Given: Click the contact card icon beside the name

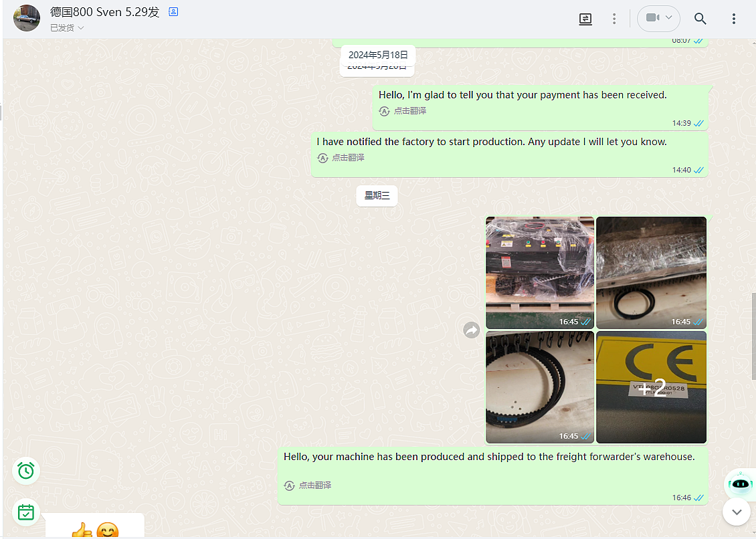Looking at the screenshot, I should (x=173, y=12).
